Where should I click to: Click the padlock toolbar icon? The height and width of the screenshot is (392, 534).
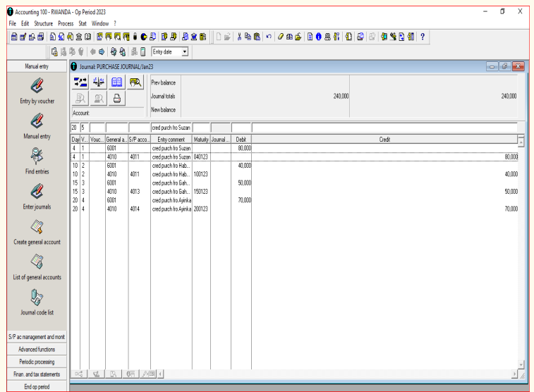click(135, 37)
